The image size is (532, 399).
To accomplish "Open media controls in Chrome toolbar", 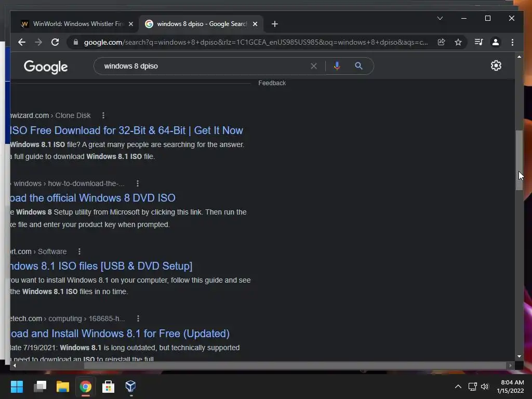I will 478,42.
